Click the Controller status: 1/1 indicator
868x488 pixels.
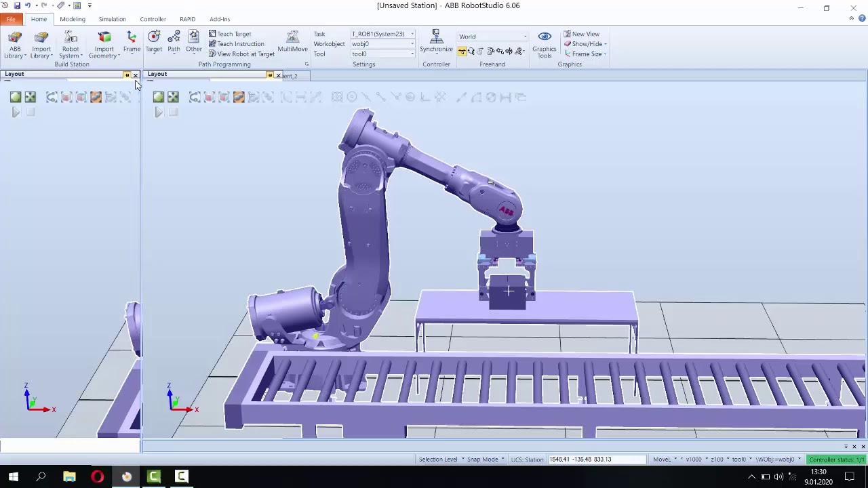(837, 460)
